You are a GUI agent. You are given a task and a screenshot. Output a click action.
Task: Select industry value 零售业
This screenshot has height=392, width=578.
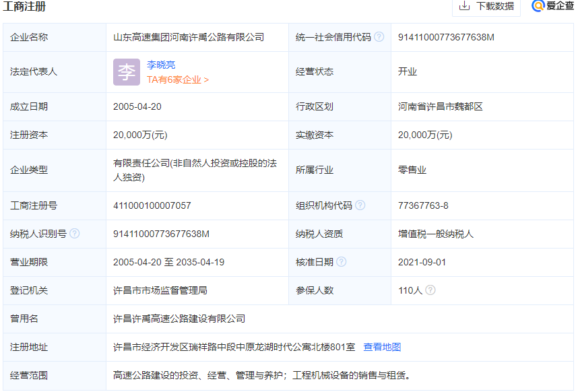[x=412, y=170]
